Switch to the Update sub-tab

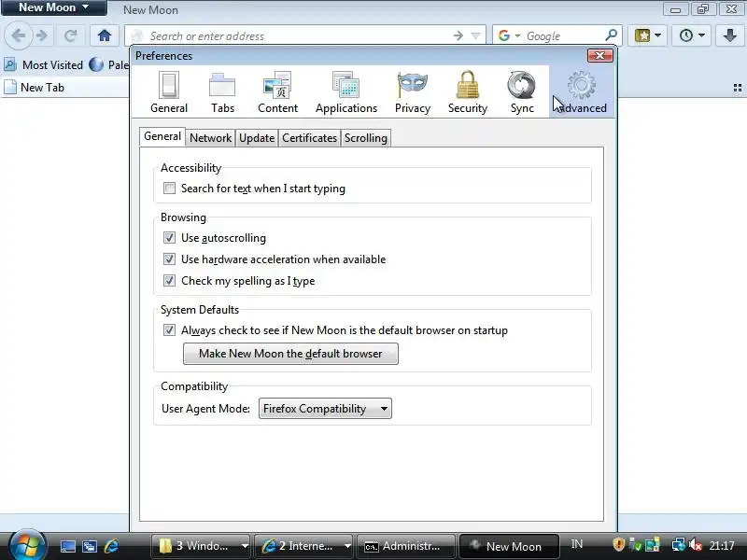257,138
